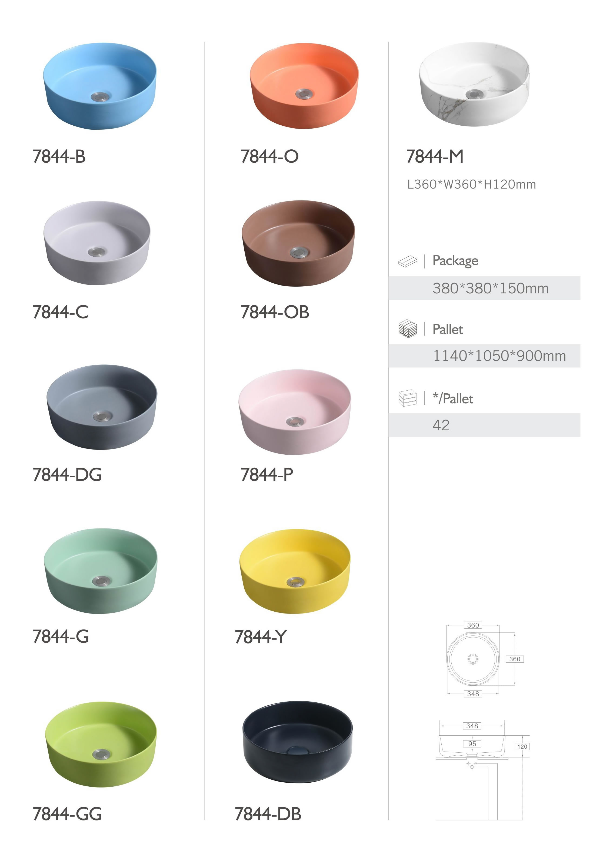Select the orange 7844-O basin image
This screenshot has height=868, width=593.
(304, 86)
